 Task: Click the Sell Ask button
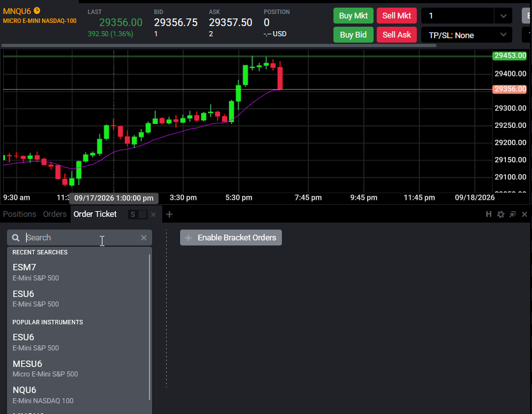(x=396, y=34)
